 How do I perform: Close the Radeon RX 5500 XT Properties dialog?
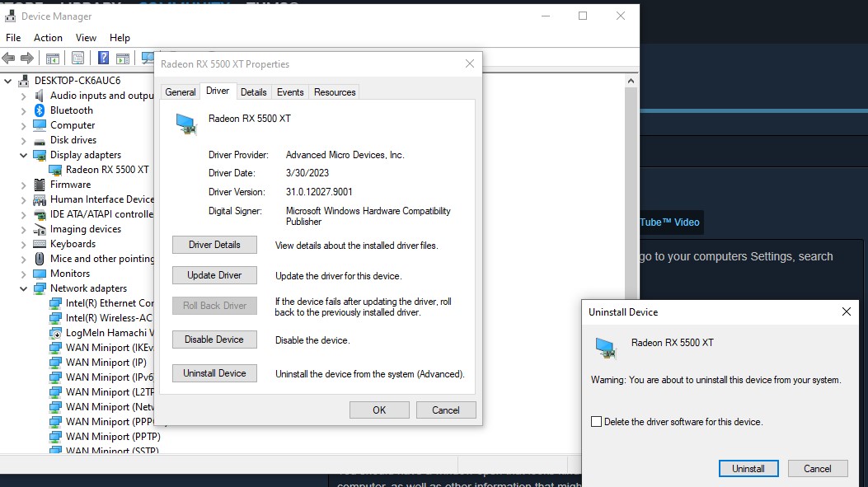[x=470, y=63]
